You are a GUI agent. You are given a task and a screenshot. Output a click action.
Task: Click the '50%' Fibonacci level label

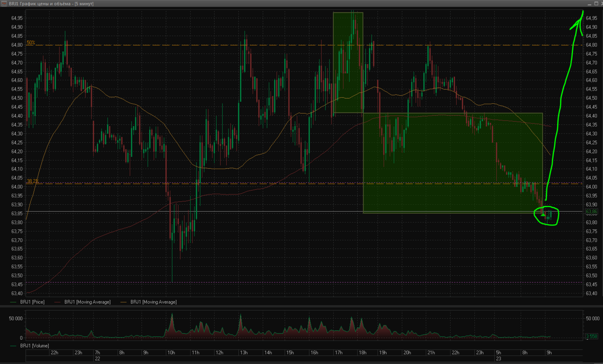click(x=30, y=43)
